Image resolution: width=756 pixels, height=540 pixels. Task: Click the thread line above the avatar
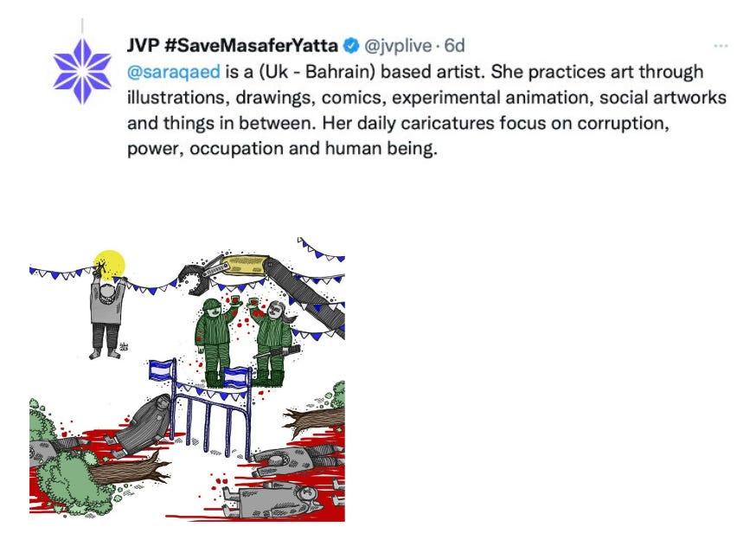point(82,26)
